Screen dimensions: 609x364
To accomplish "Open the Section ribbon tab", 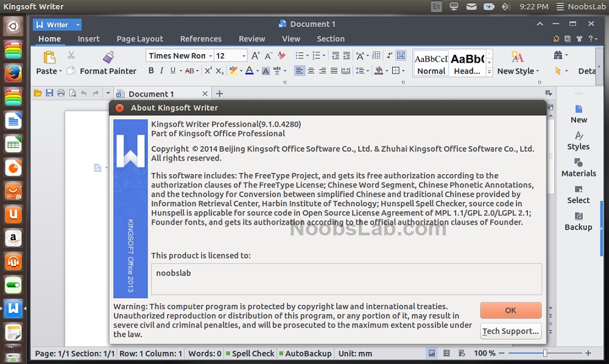I will tap(331, 39).
